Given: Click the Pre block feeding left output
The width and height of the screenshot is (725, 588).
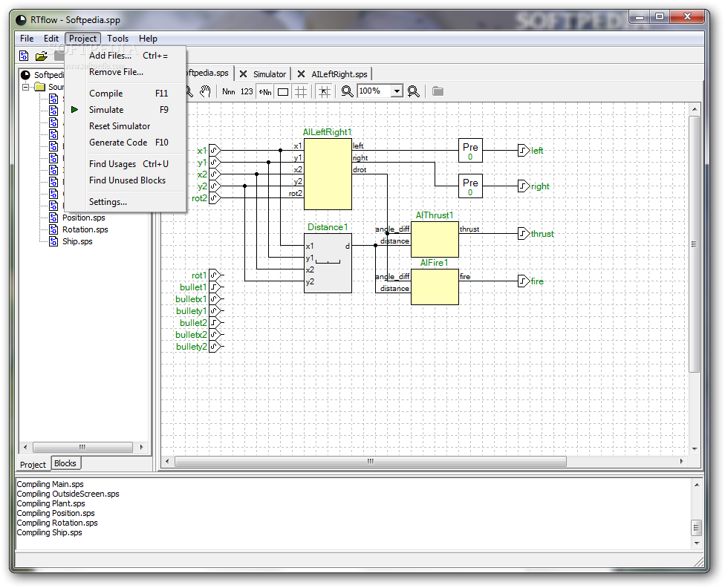Looking at the screenshot, I should [x=470, y=150].
